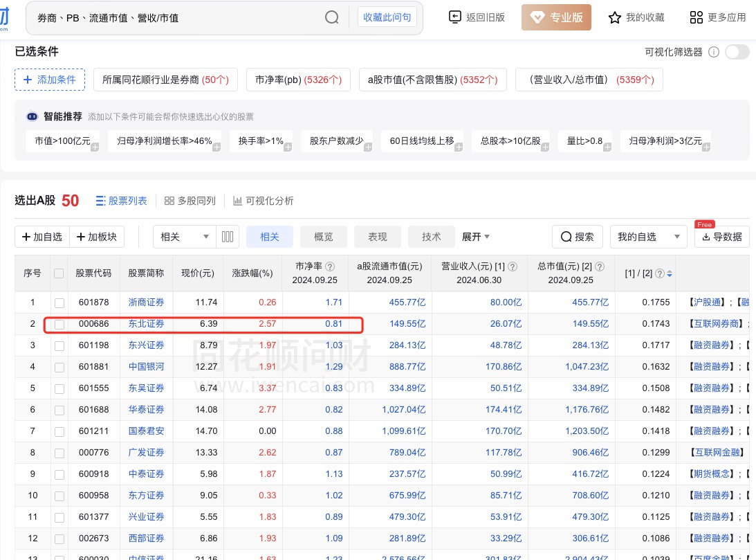Click the help icon beside 市净率 header

[330, 267]
